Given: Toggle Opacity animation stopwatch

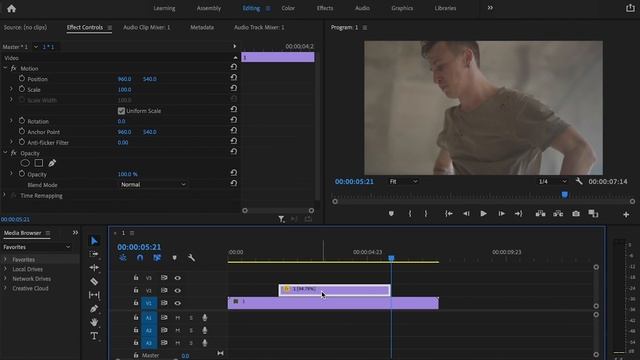Looking at the screenshot, I should pos(22,173).
